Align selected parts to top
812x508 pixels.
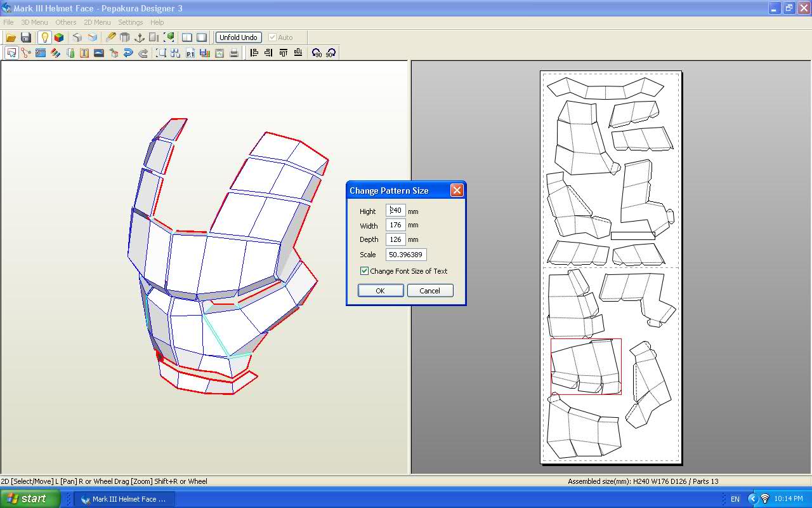pos(284,53)
